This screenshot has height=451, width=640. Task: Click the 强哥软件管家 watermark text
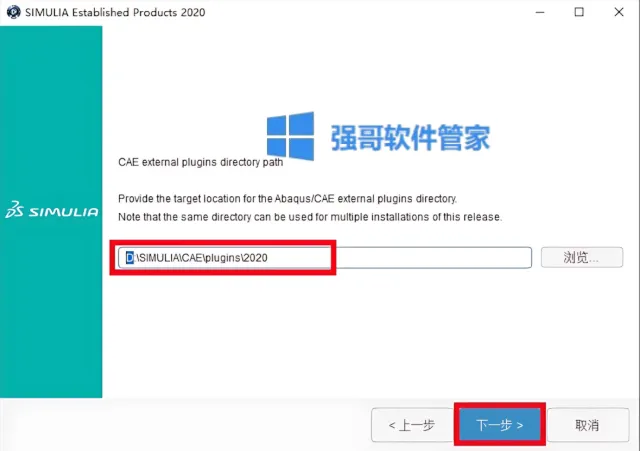click(410, 138)
